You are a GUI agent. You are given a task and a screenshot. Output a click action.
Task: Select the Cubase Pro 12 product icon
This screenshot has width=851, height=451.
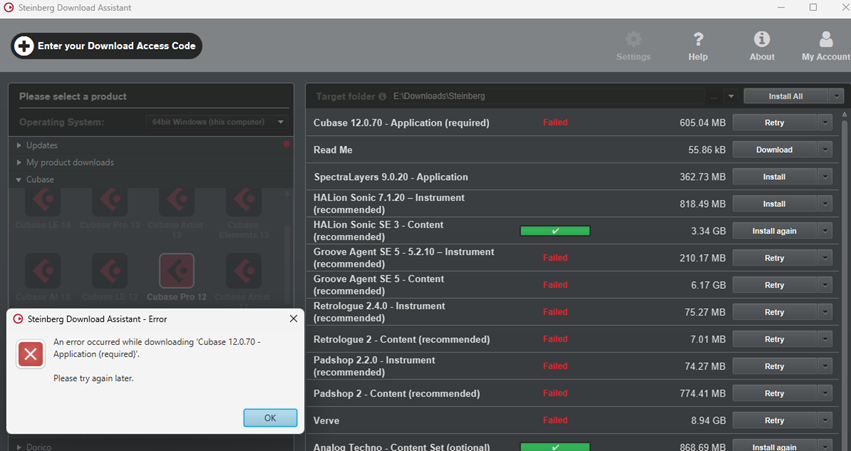[x=176, y=271]
